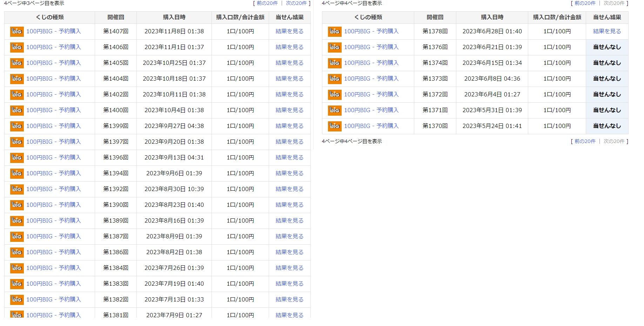Click the BIG logo icon in row 第1382回
Image resolution: width=644 pixels, height=326 pixels.
17,300
